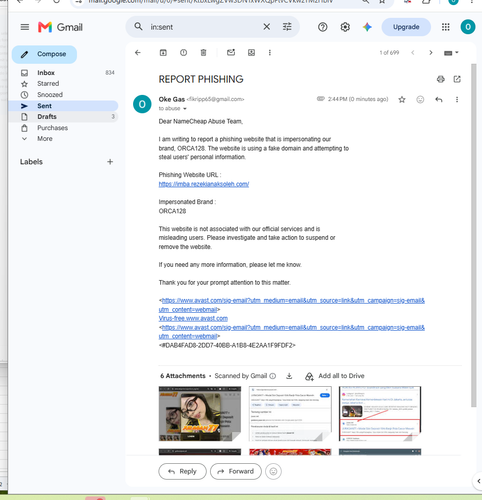The image size is (482, 500).
Task: Open the second attachment thumbnail
Action: [x=290, y=414]
